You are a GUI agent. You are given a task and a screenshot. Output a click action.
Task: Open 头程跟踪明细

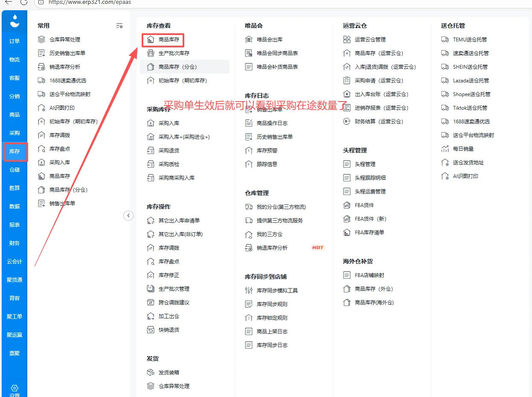pyautogui.click(x=370, y=178)
